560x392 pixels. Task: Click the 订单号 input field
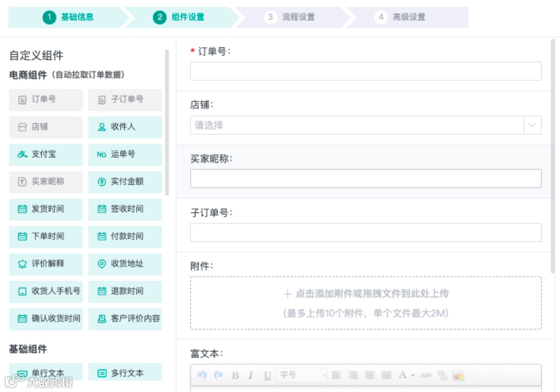point(366,71)
